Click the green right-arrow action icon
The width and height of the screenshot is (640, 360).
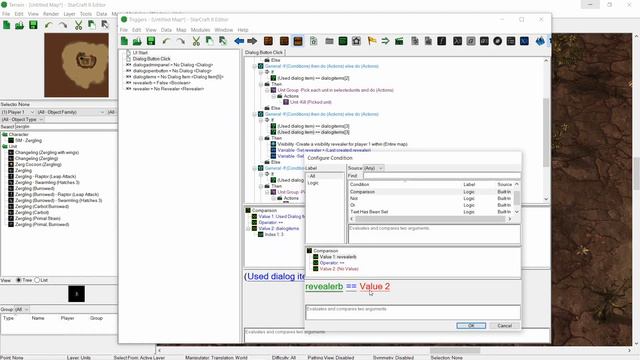(x=385, y=41)
